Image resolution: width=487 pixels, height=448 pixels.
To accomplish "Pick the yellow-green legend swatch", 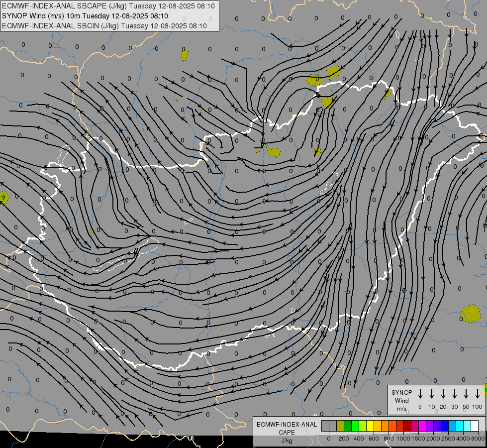I will [x=363, y=426].
